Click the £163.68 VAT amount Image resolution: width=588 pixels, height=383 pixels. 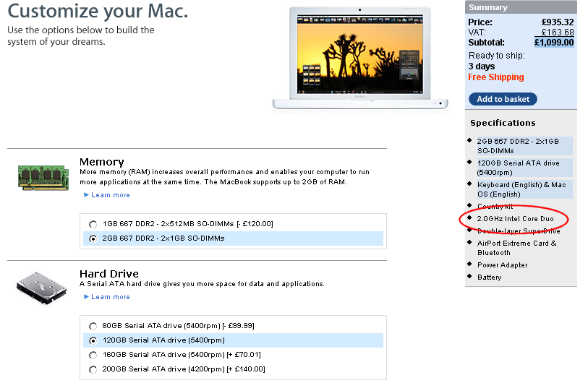click(x=558, y=33)
